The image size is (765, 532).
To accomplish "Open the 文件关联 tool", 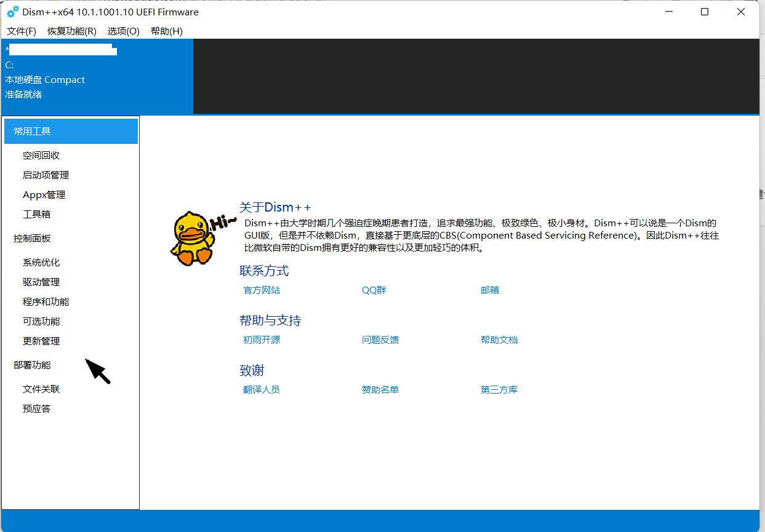I will click(41, 389).
